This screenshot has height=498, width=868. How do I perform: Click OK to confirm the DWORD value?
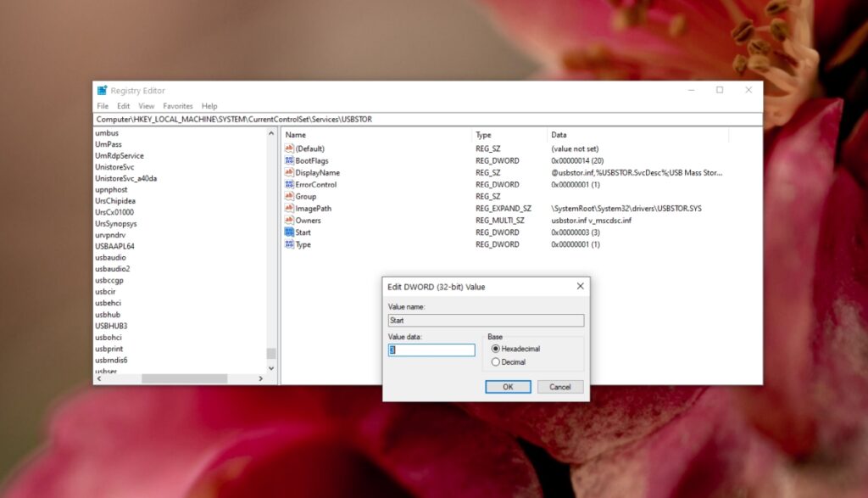pos(506,386)
